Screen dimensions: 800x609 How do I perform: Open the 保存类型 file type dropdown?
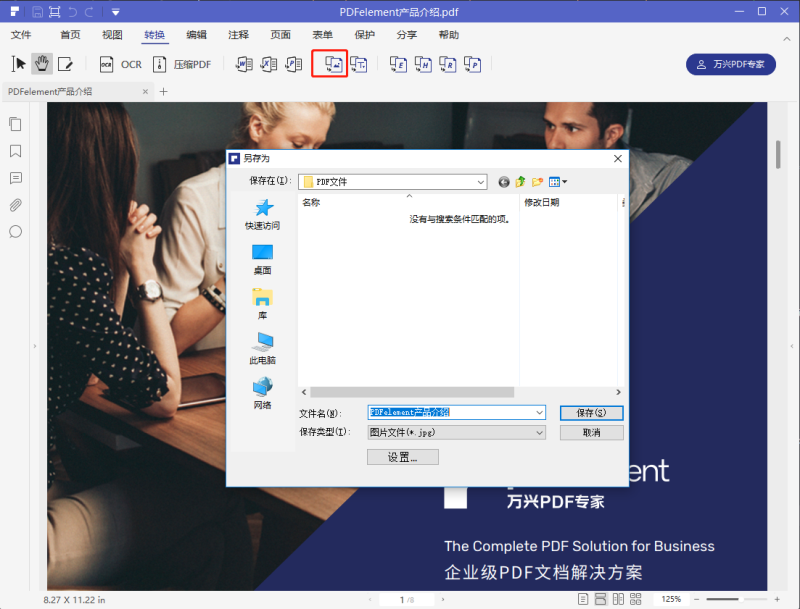point(537,432)
